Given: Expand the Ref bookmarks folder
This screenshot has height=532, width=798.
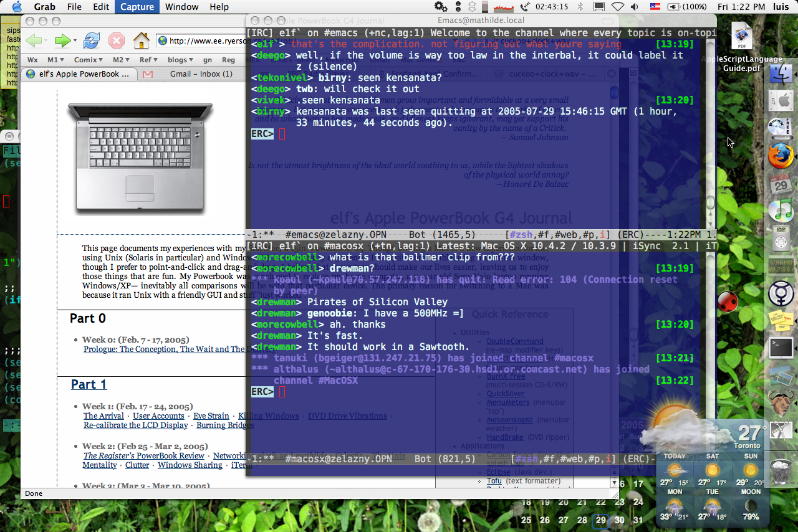Looking at the screenshot, I should [x=148, y=60].
